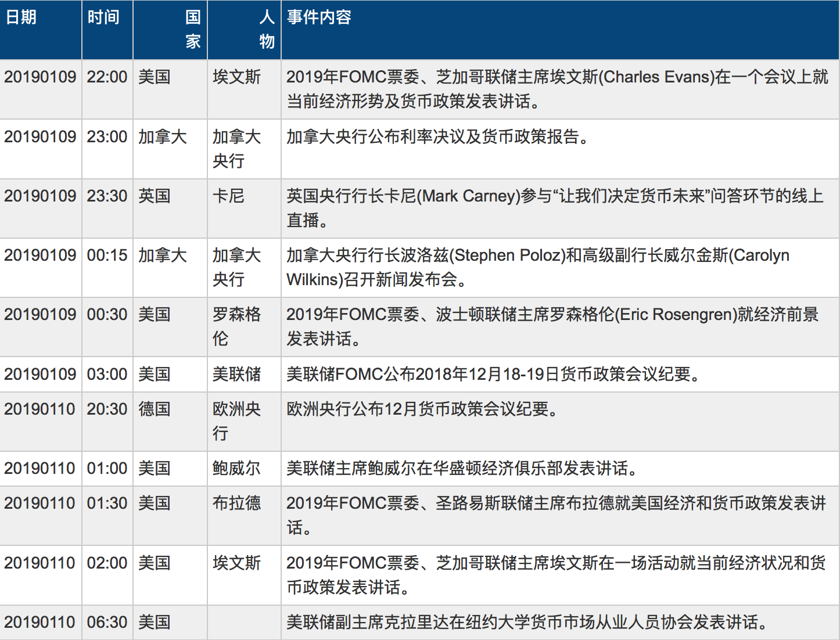Click event text mentioning Mark Carney
Image resolution: width=840 pixels, height=640 pixels.
pos(555,208)
